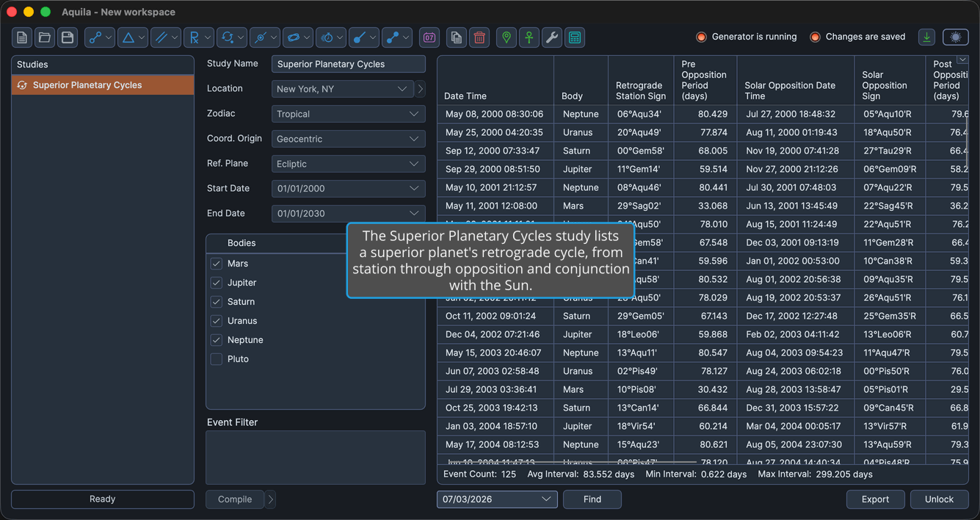Image resolution: width=980 pixels, height=520 pixels.
Task: Delete the study using the red trash icon
Action: tap(479, 37)
